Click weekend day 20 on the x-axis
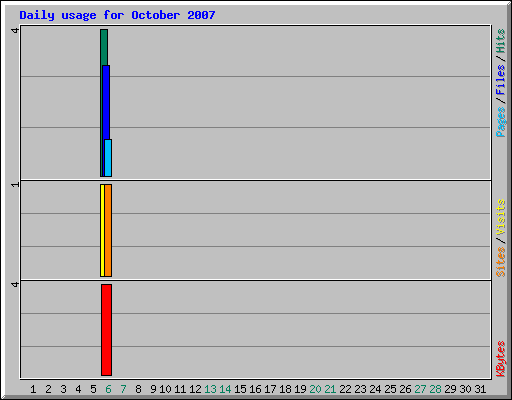This screenshot has height=400, width=512. 315,389
